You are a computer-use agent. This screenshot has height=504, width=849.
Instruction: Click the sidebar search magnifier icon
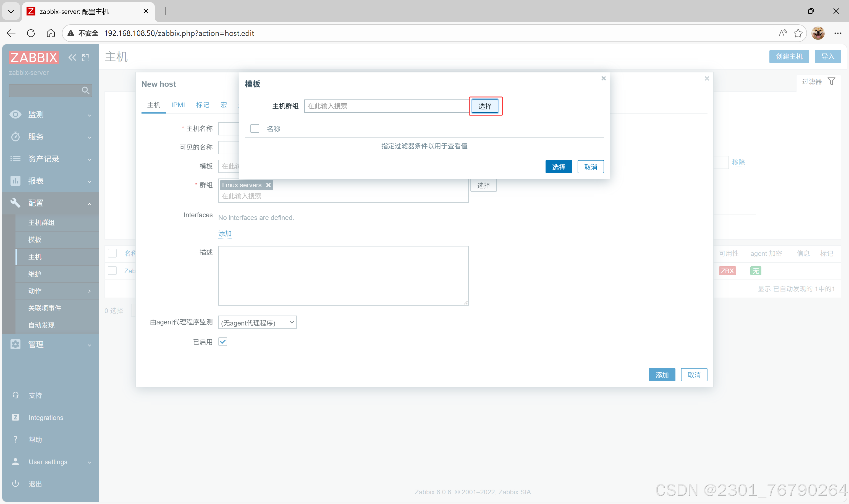(85, 90)
